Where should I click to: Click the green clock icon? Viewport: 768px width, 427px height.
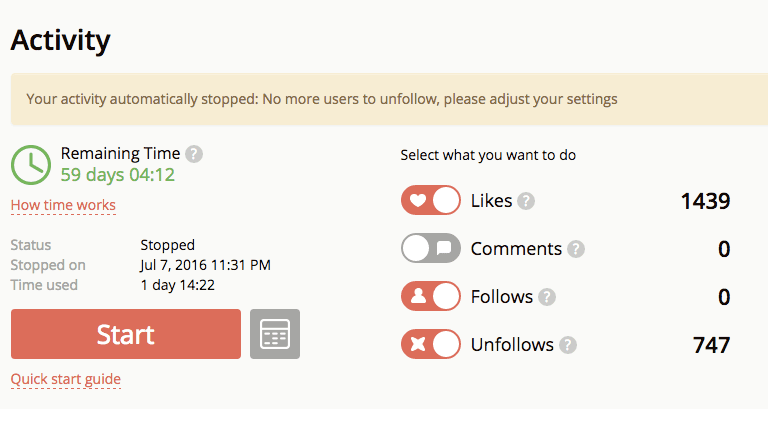pyautogui.click(x=31, y=164)
